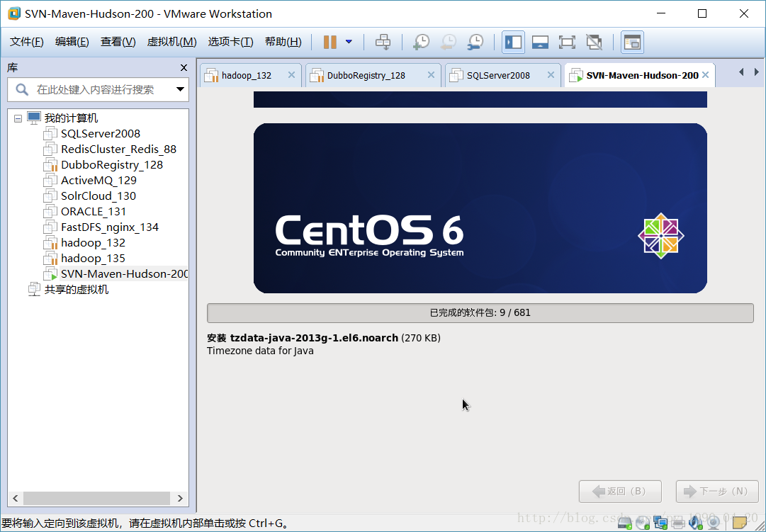Open the 编辑(E) menu

point(72,42)
